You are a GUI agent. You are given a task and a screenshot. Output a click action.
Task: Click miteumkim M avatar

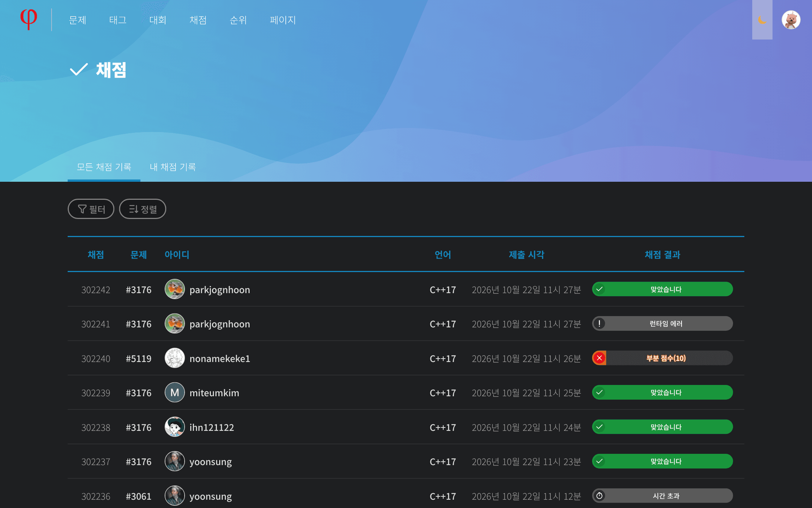pos(175,392)
